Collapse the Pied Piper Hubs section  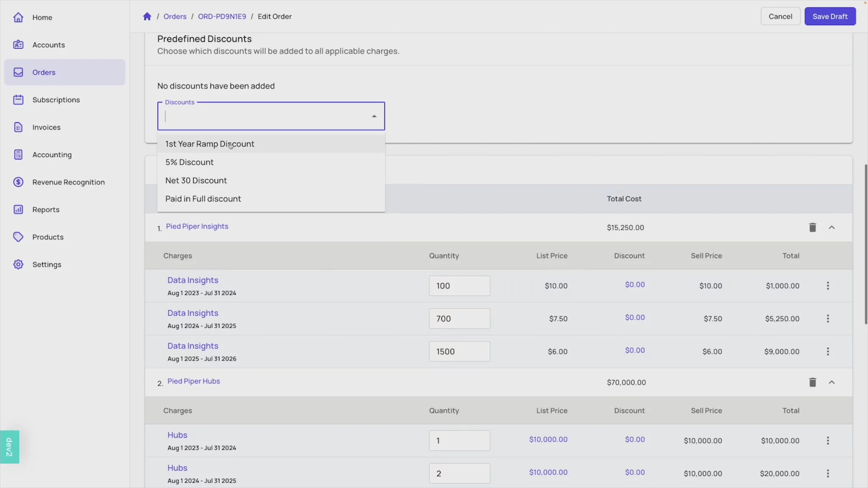832,383
